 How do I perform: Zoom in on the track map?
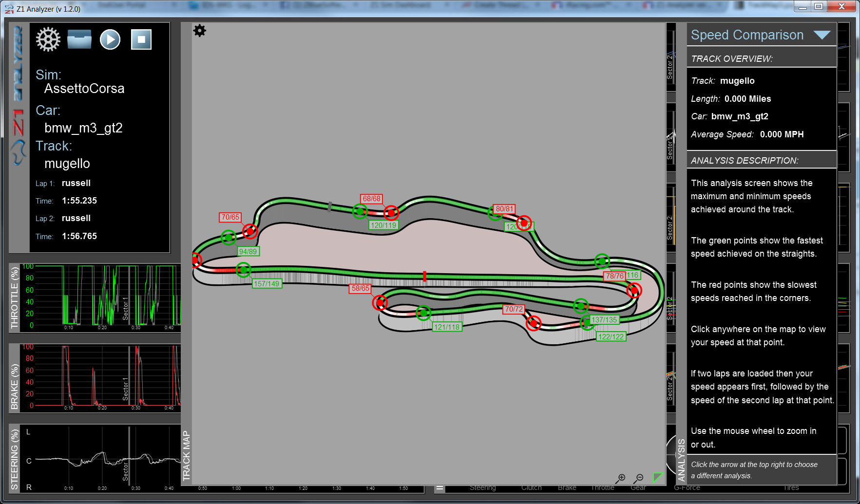[620, 479]
